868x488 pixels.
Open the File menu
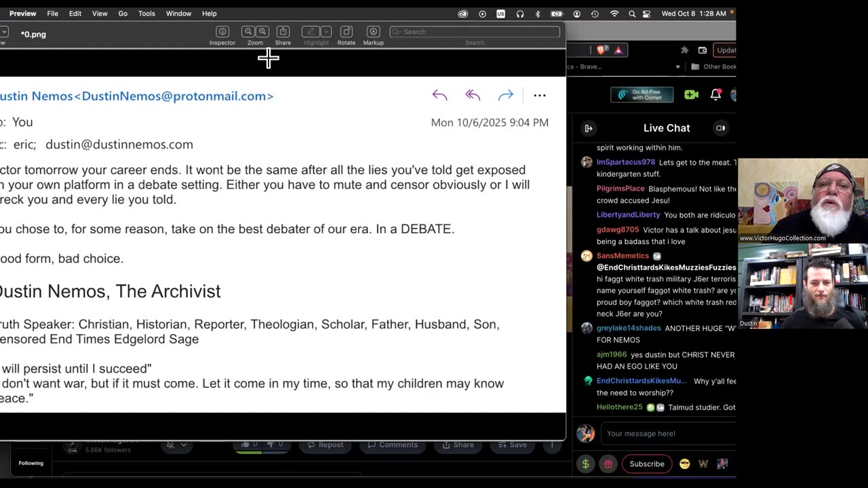52,14
